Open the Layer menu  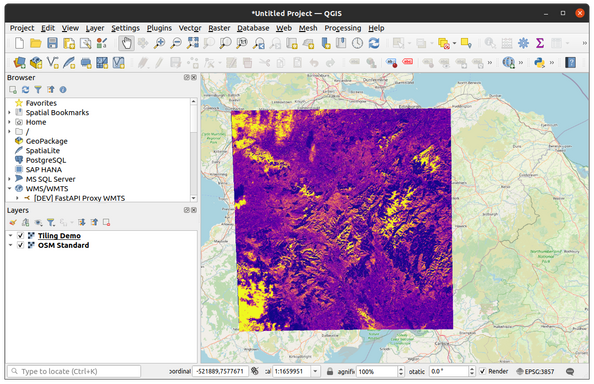pyautogui.click(x=95, y=28)
